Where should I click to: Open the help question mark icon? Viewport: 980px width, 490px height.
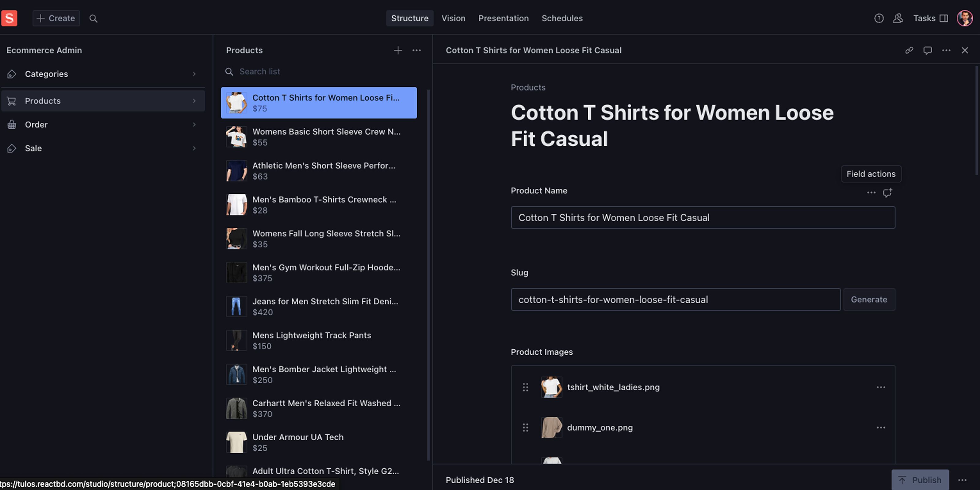pos(879,18)
